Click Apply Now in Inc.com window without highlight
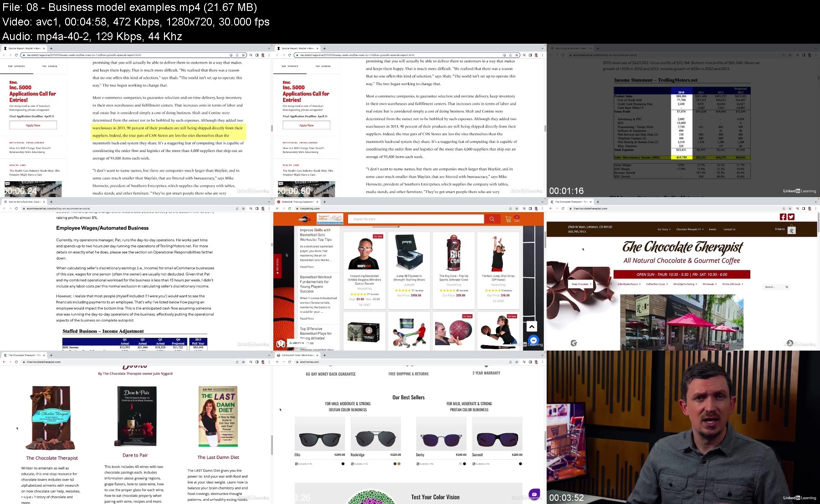Screen dimensions: 820x504 click(x=306, y=125)
